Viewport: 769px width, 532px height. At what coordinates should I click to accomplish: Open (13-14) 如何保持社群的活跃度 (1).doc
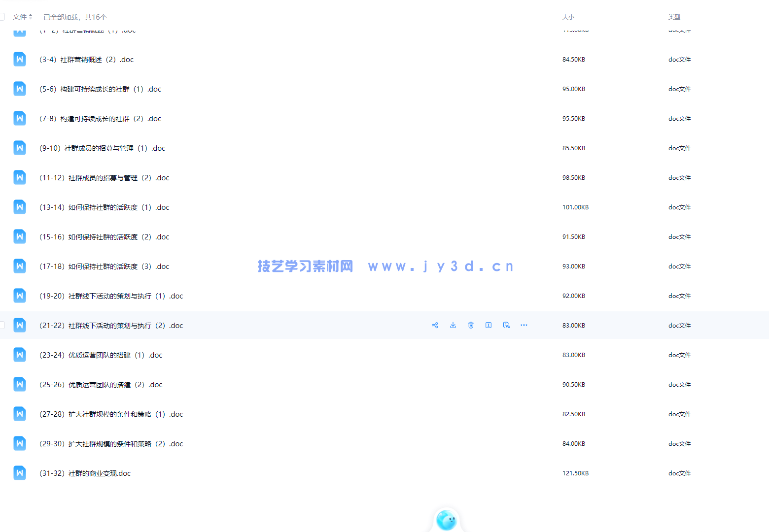pos(104,207)
